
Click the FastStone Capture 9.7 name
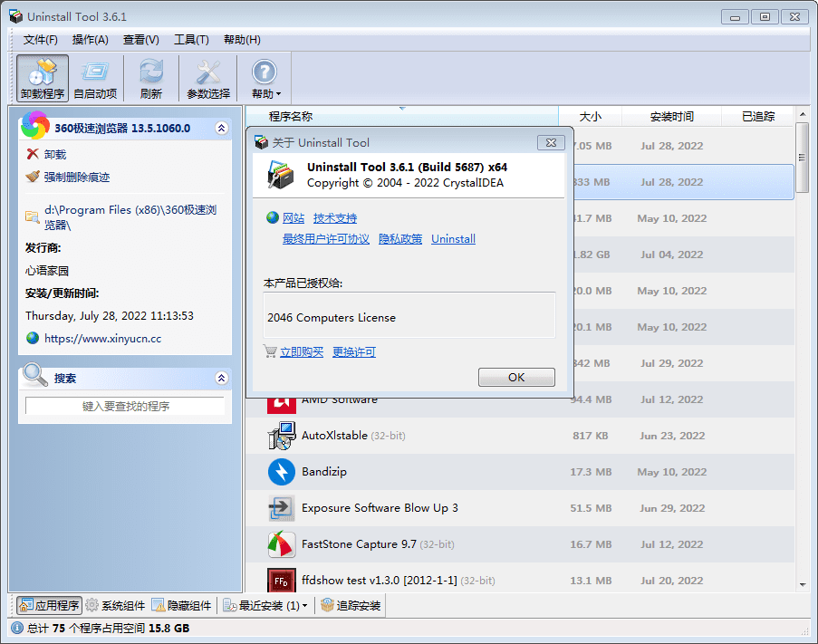click(x=359, y=543)
